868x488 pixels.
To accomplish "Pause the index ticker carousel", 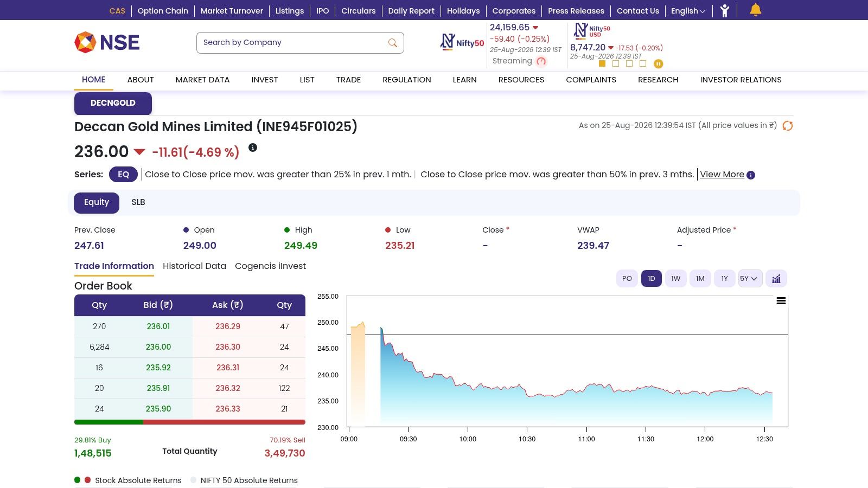I will 658,64.
